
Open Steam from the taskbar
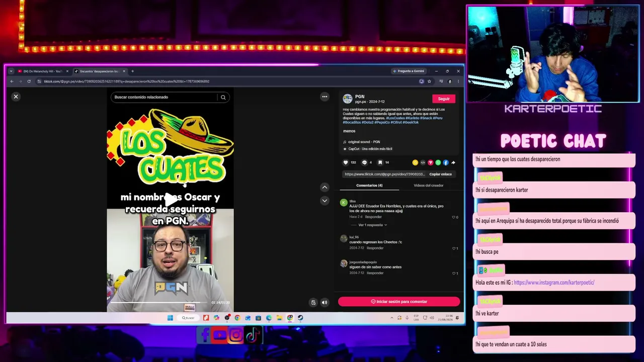tap(300, 318)
